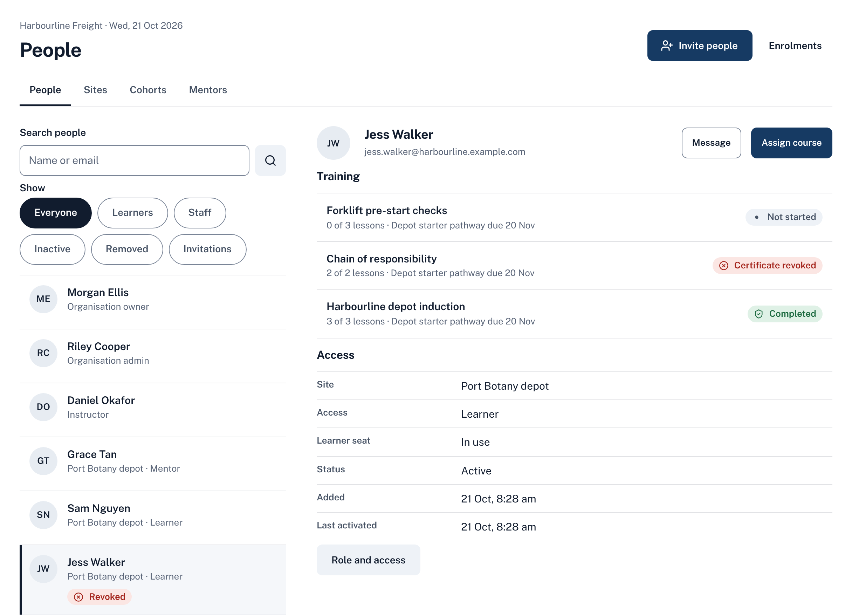This screenshot has height=616, width=852.
Task: Click the DO avatar for Daniel Okafor
Action: point(43,407)
